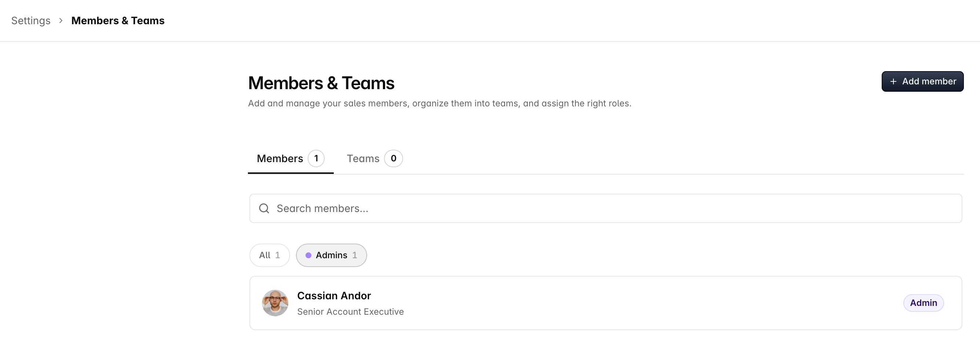Click the Senior Account Executive text
Screen dimensions: 980x347
[x=350, y=312]
